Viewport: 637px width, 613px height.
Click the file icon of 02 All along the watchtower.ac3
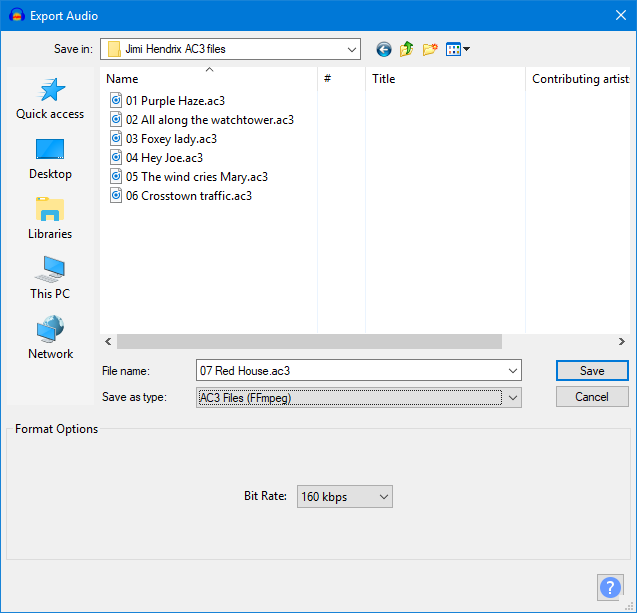click(116, 119)
